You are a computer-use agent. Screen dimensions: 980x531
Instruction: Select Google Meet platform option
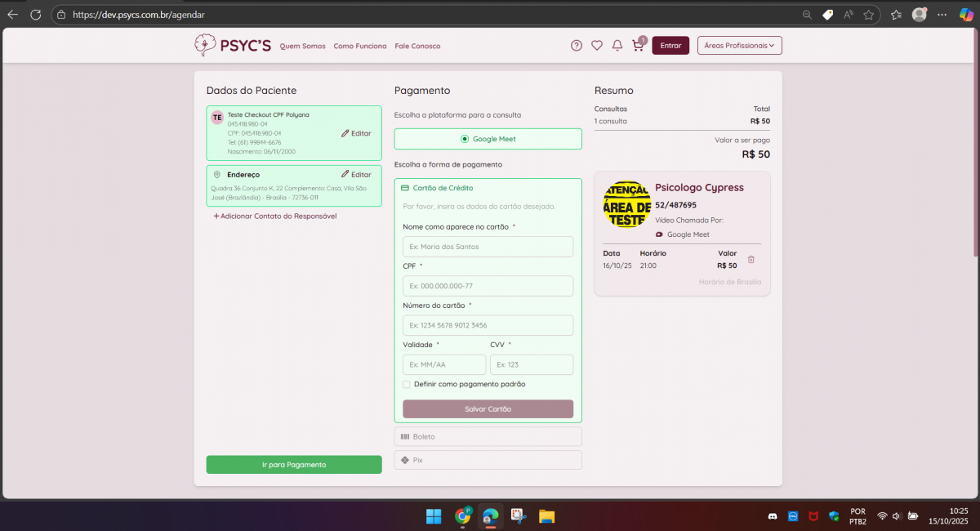pos(488,139)
